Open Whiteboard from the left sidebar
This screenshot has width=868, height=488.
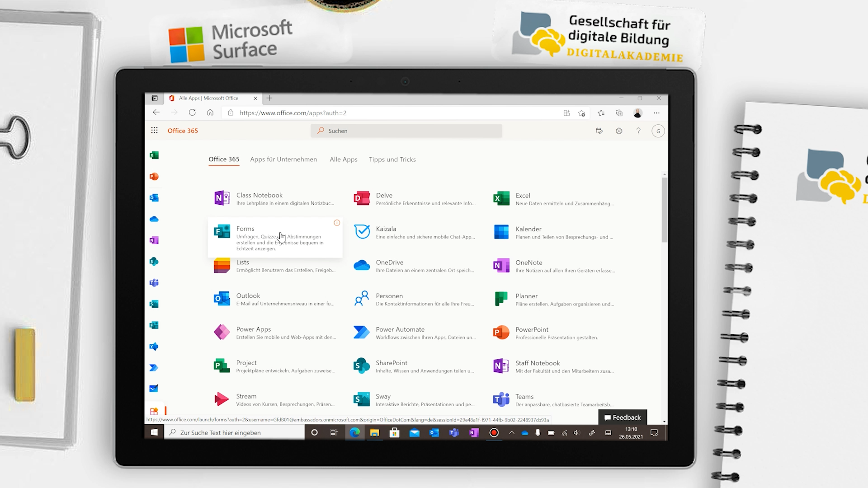click(154, 389)
